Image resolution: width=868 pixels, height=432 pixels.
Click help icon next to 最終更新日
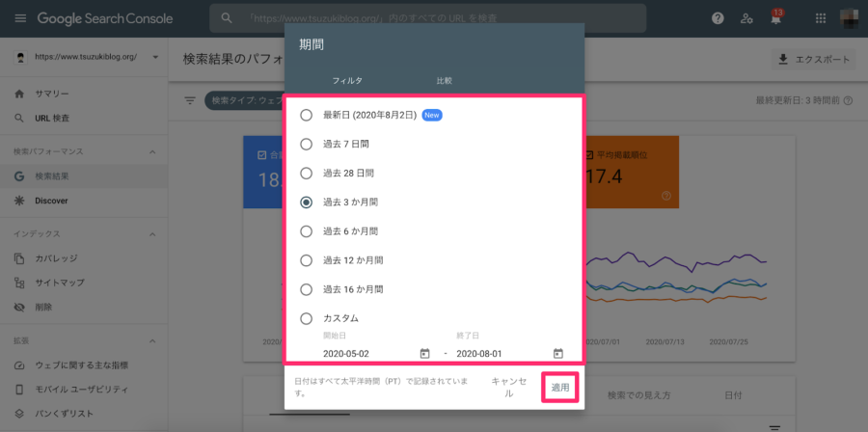tap(848, 100)
